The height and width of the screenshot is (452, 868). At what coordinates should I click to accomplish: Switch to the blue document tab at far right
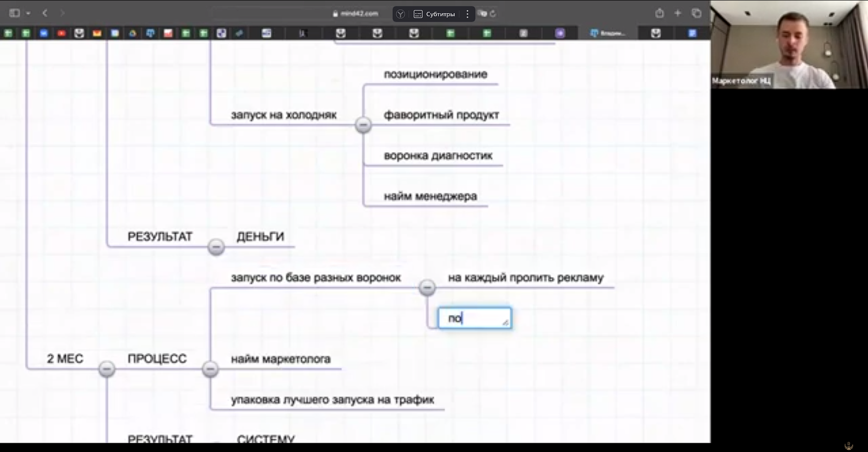point(692,33)
